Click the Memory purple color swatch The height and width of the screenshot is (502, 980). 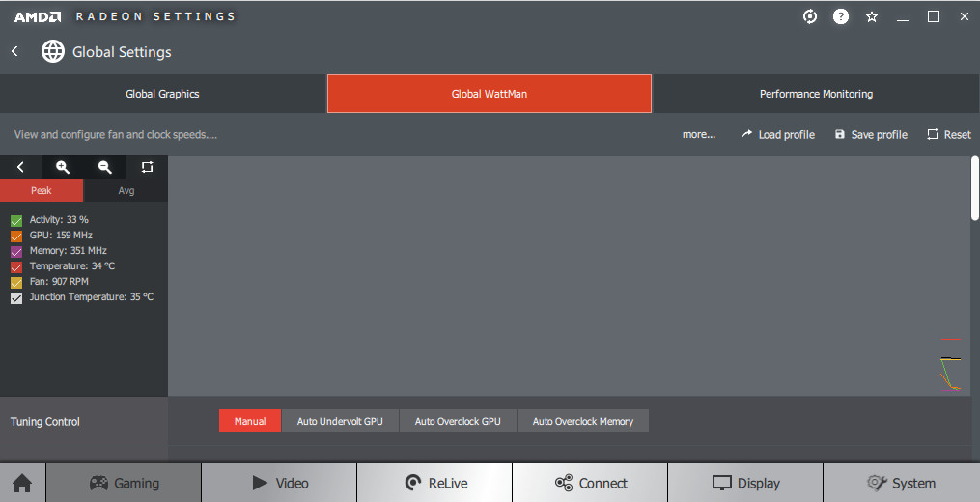point(16,251)
